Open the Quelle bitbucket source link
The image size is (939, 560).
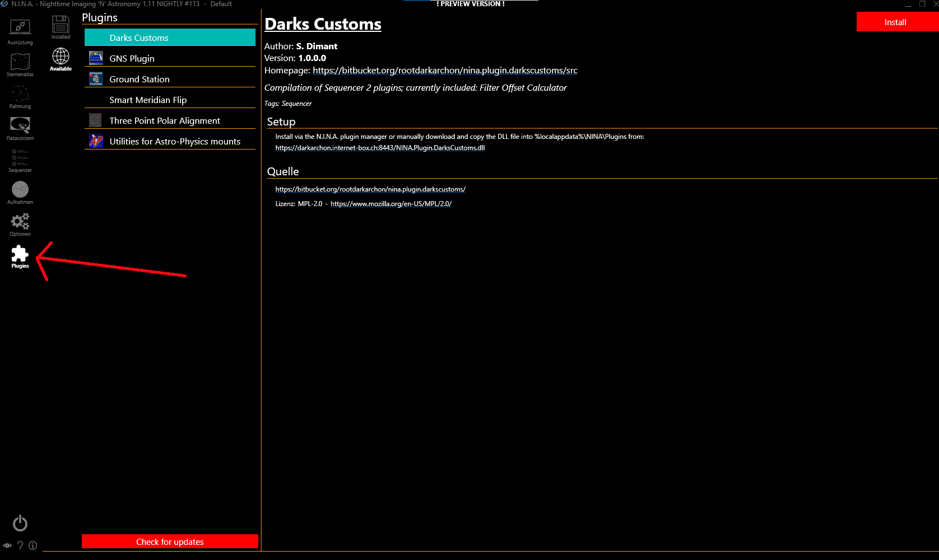(370, 189)
